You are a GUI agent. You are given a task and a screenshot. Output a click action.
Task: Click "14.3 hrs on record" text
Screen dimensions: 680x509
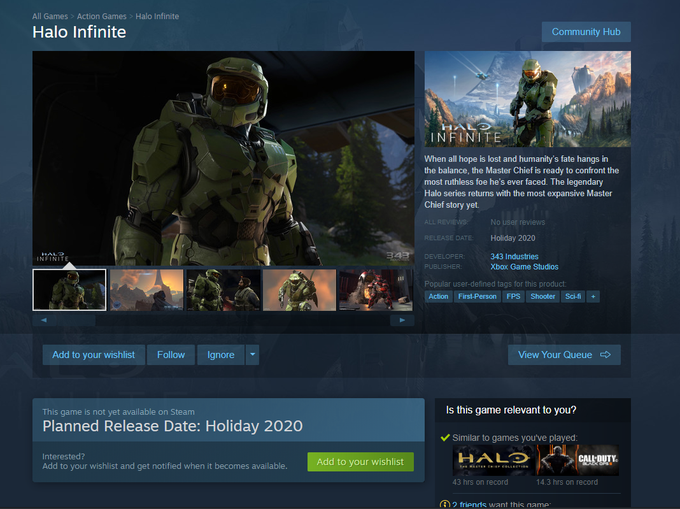coord(567,482)
